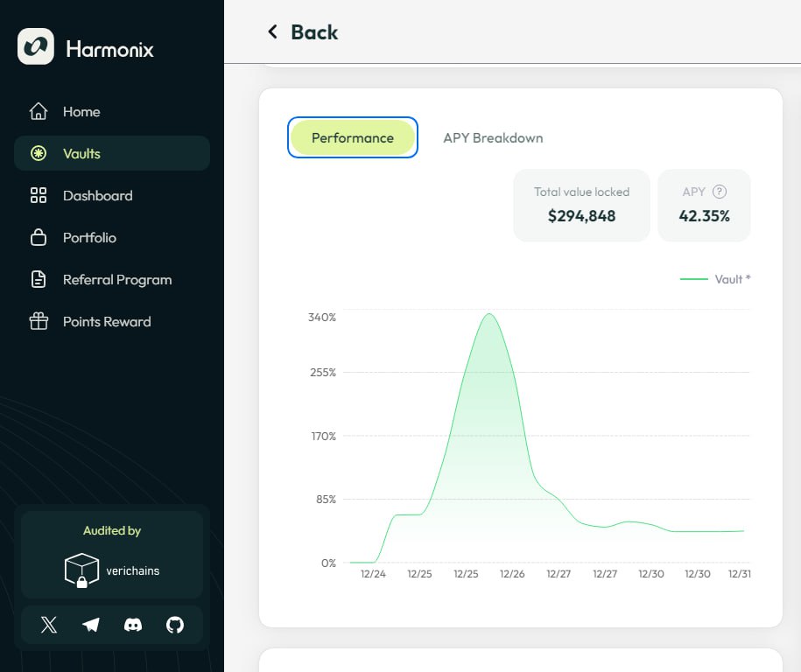801x672 pixels.
Task: Open the Telegram social link
Action: point(91,625)
